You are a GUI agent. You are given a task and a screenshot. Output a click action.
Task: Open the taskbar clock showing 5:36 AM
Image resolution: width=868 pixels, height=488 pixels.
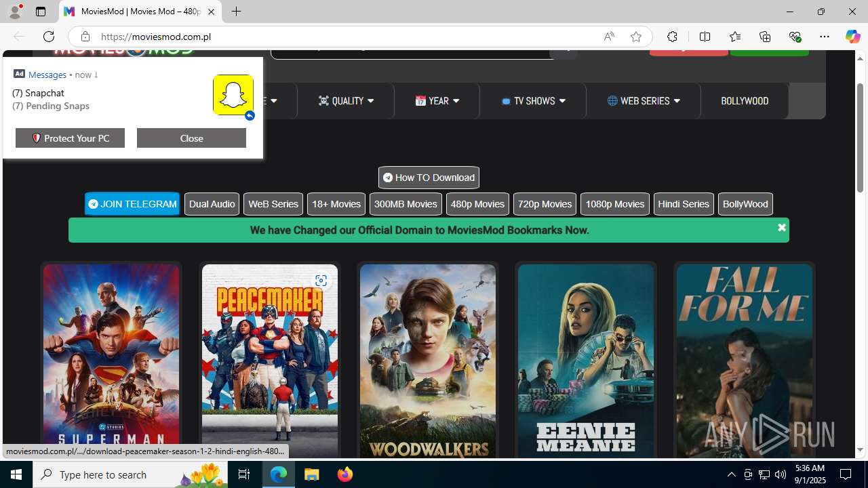[x=810, y=474]
